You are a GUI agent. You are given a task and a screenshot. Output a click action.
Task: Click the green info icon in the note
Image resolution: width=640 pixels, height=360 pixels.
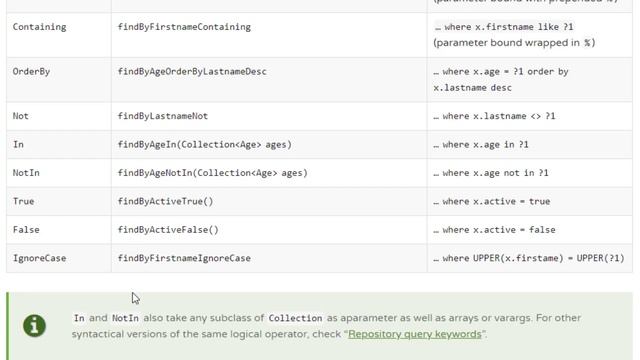pos(34,326)
